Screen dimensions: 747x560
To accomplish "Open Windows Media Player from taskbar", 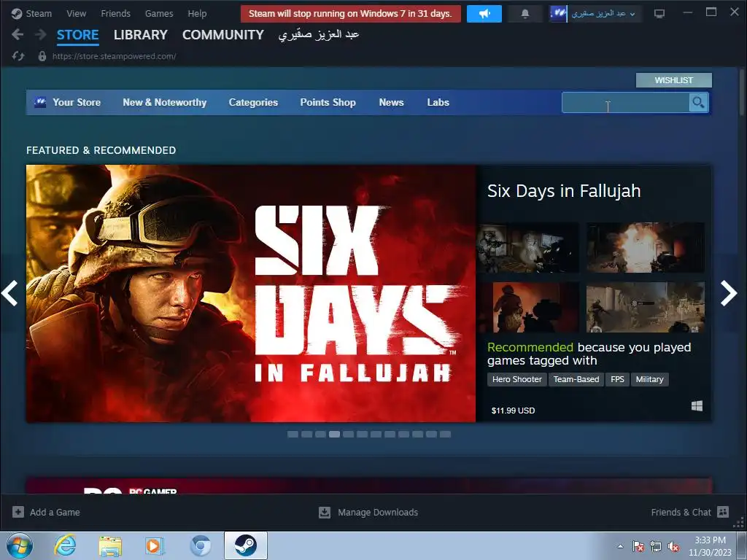I will (155, 545).
